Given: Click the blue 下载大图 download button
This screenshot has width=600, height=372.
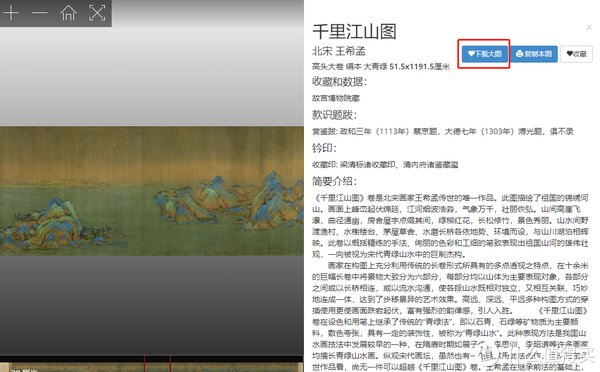Looking at the screenshot, I should point(485,54).
